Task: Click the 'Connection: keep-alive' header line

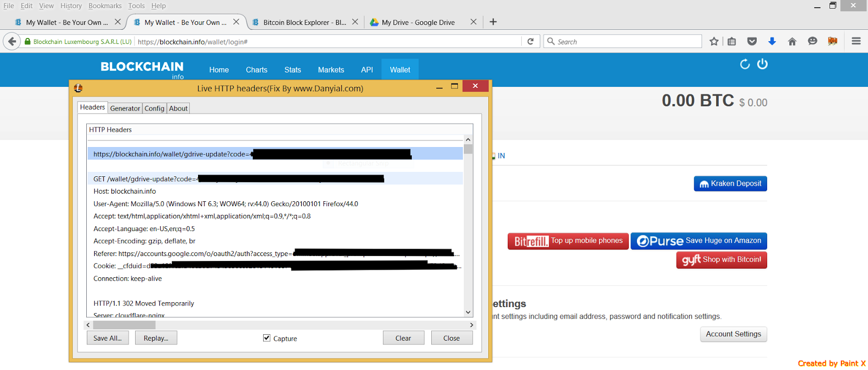Action: click(x=127, y=279)
